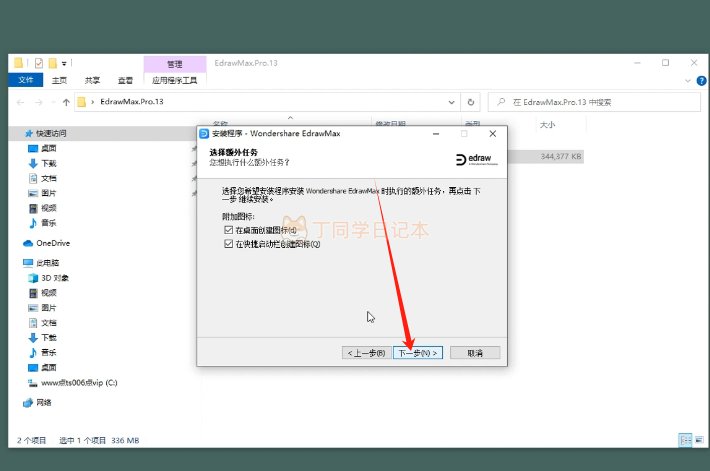Select 快速访问 in navigation pane
The image size is (710, 471).
point(51,133)
